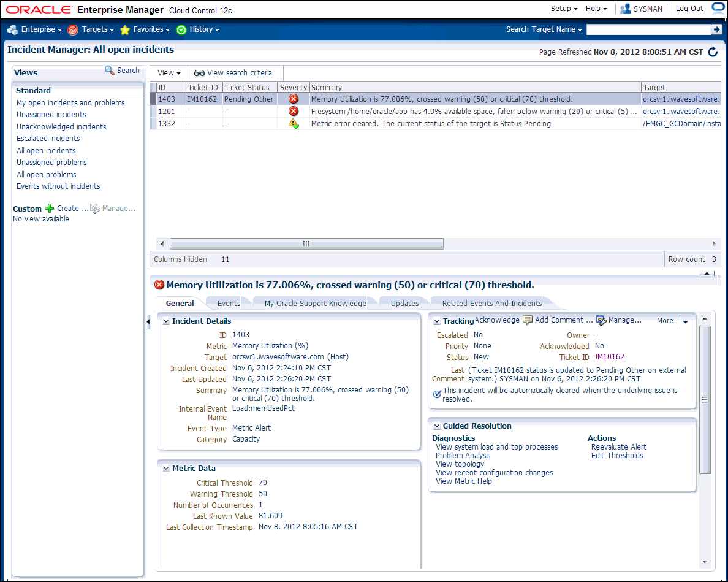
Task: Click critical severity icon for incident 1201
Action: (x=294, y=111)
